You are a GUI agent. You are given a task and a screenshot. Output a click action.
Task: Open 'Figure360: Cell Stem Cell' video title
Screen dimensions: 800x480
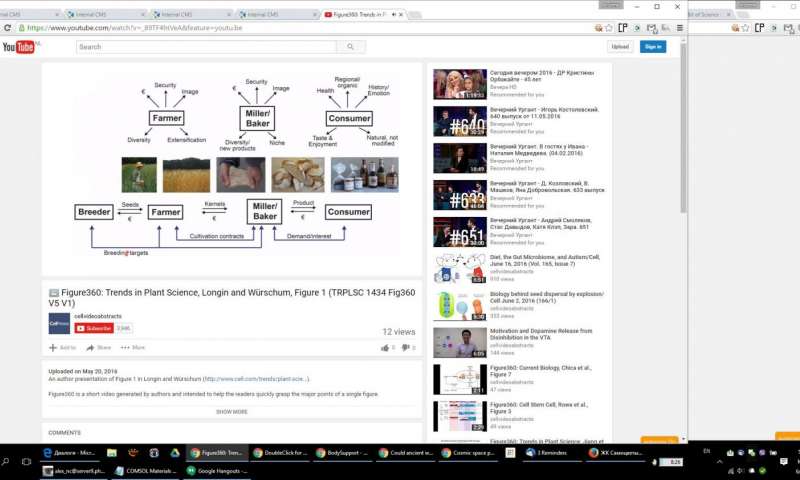pyautogui.click(x=539, y=408)
